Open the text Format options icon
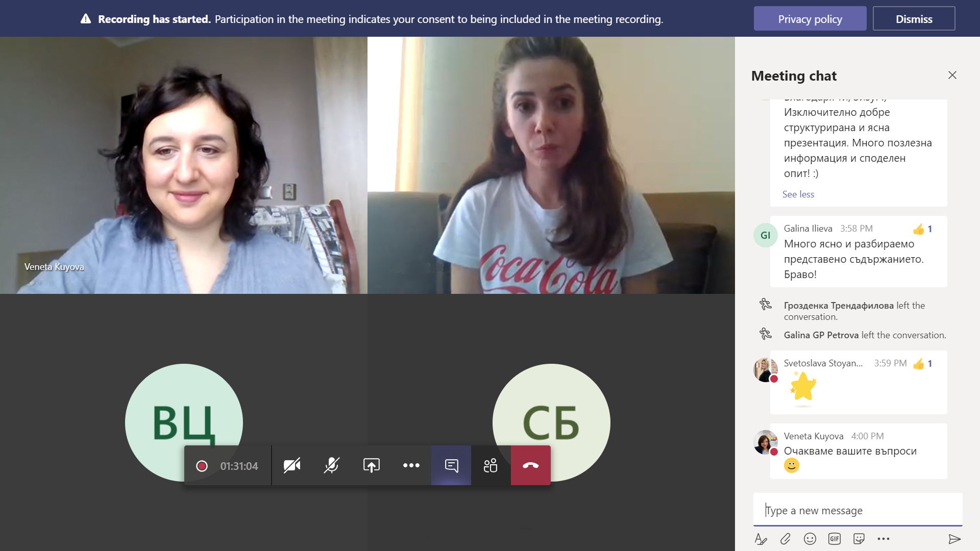The height and width of the screenshot is (551, 980). coord(761,539)
